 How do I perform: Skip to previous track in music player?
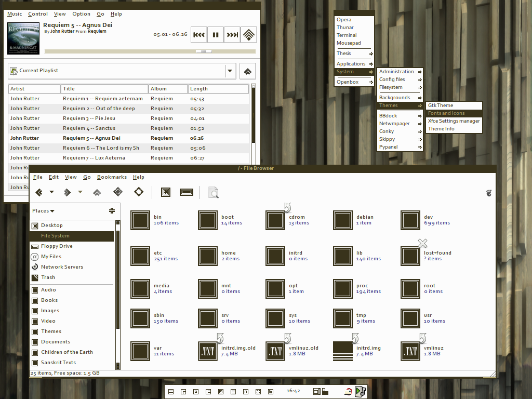[199, 35]
